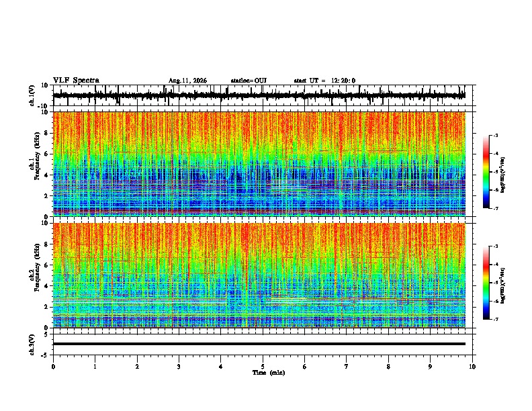
Task: Click the "Time (min)" axis label
Action: (269, 373)
